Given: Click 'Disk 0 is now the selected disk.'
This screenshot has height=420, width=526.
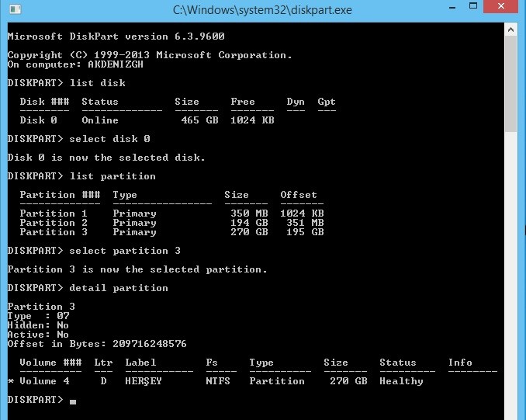Looking at the screenshot, I should click(106, 158).
